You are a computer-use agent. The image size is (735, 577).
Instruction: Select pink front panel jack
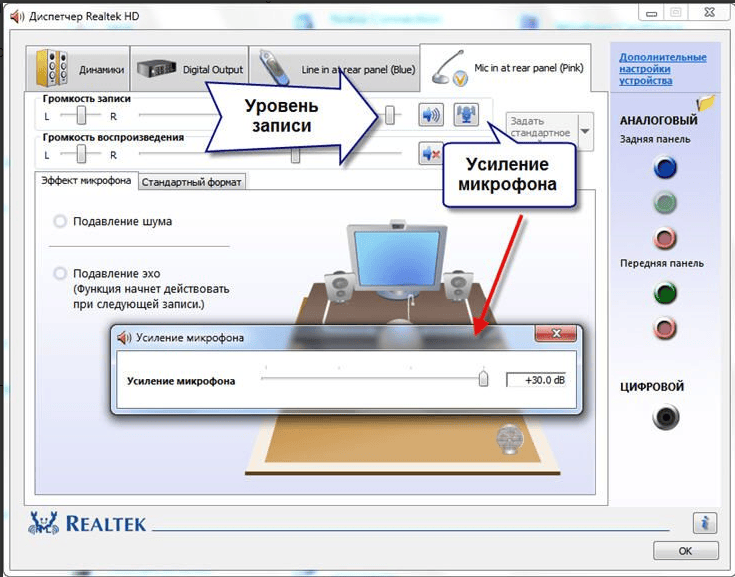(665, 328)
